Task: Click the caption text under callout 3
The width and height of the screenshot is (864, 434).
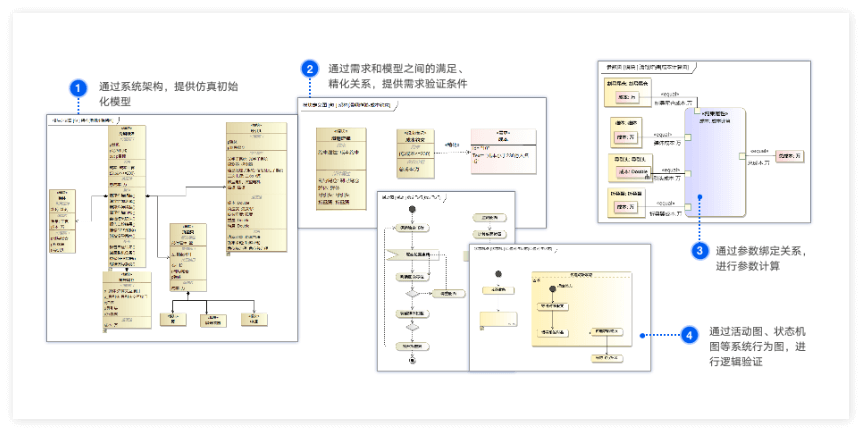Action: [762, 259]
